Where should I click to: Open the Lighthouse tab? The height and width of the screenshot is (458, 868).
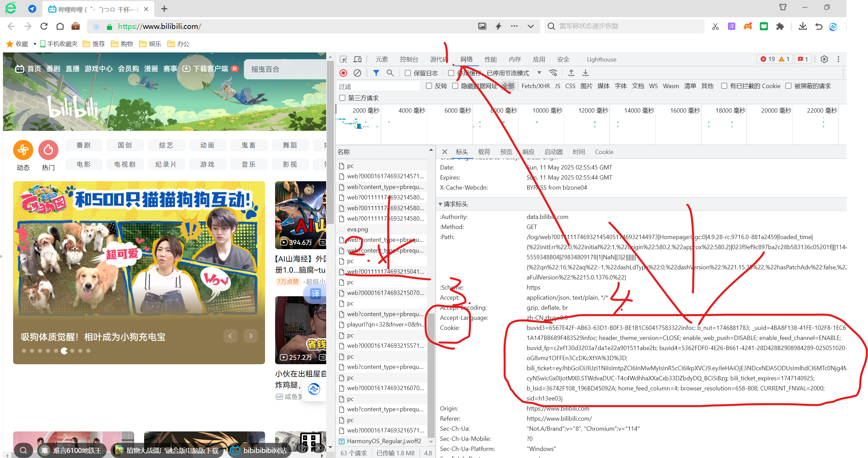click(x=601, y=60)
